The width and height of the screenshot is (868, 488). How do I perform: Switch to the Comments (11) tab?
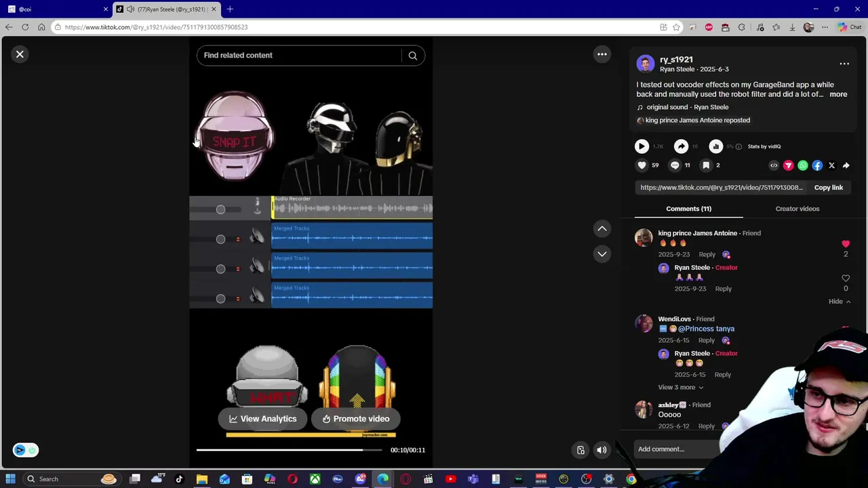(688, 209)
